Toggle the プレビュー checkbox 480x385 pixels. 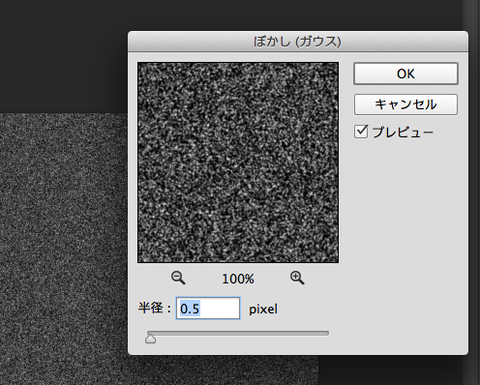coord(361,132)
